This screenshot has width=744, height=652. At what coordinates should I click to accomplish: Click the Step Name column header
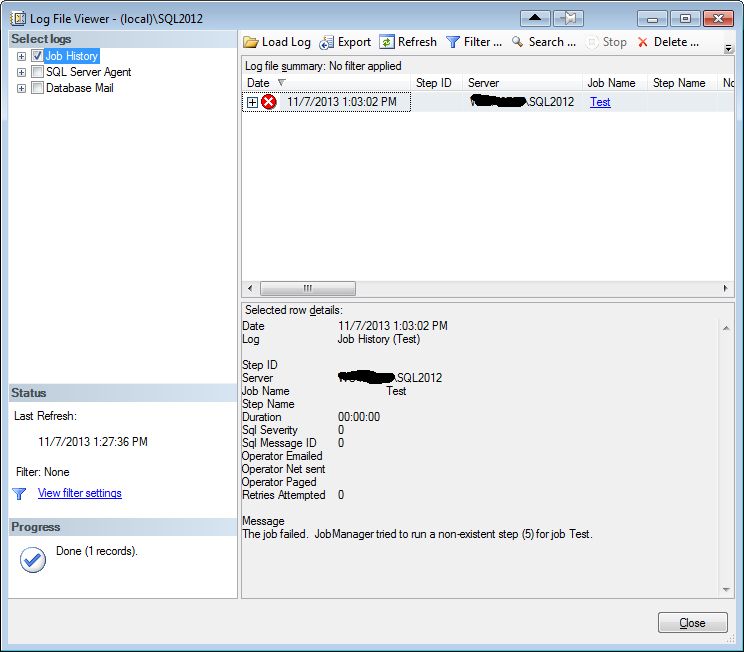click(x=682, y=83)
